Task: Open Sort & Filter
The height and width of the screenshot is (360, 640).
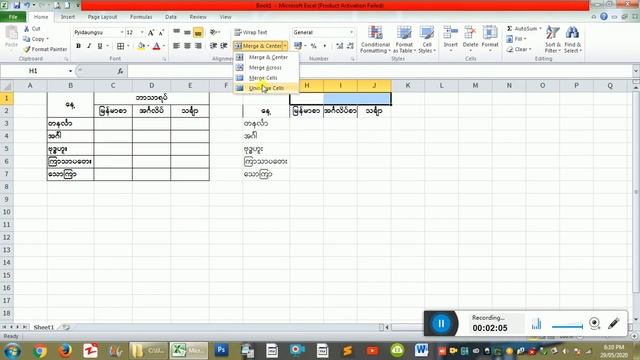Action: pos(553,39)
